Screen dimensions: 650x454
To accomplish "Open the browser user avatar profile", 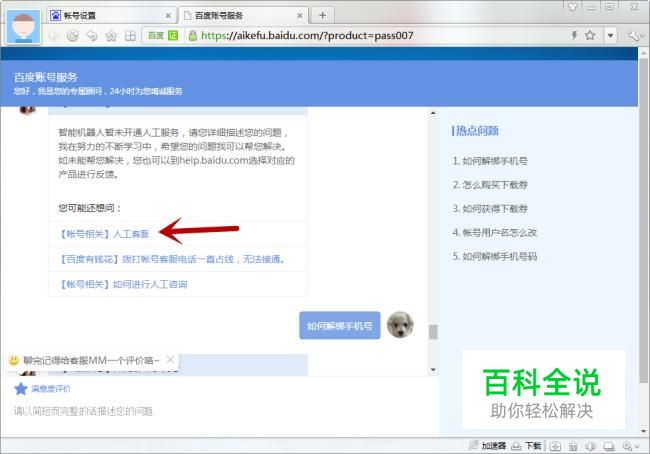I will point(24,27).
